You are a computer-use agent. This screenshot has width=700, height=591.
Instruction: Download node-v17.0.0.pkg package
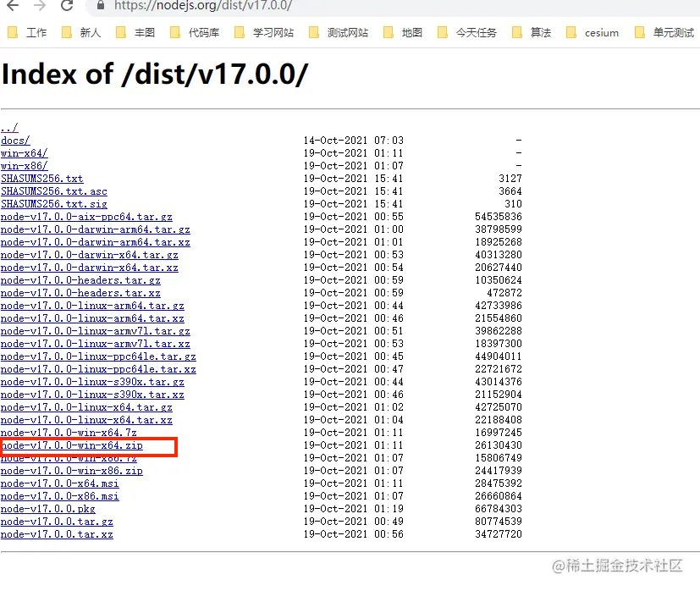point(48,509)
